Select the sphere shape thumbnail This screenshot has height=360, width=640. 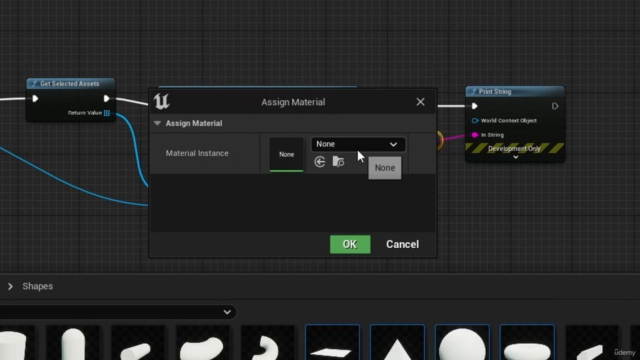click(x=462, y=342)
